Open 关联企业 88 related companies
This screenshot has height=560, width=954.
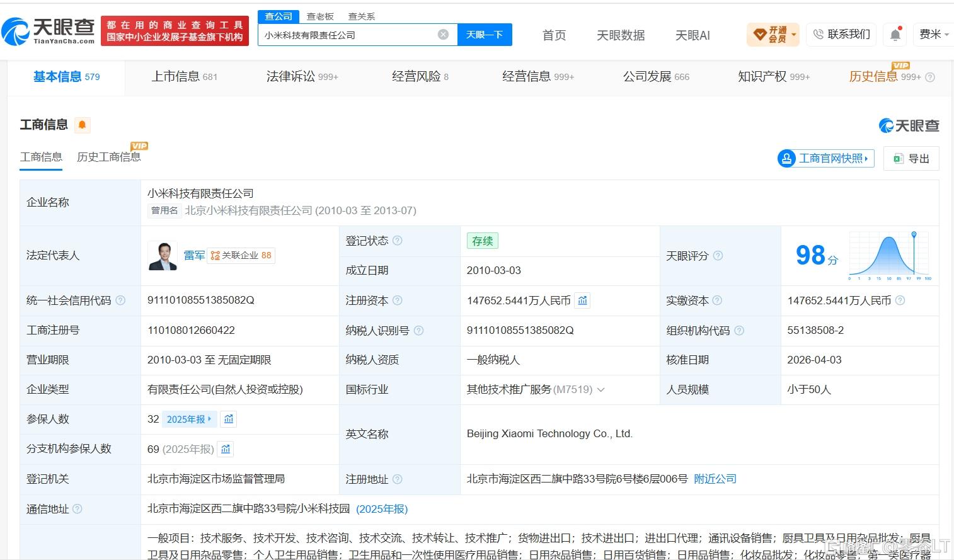click(241, 255)
